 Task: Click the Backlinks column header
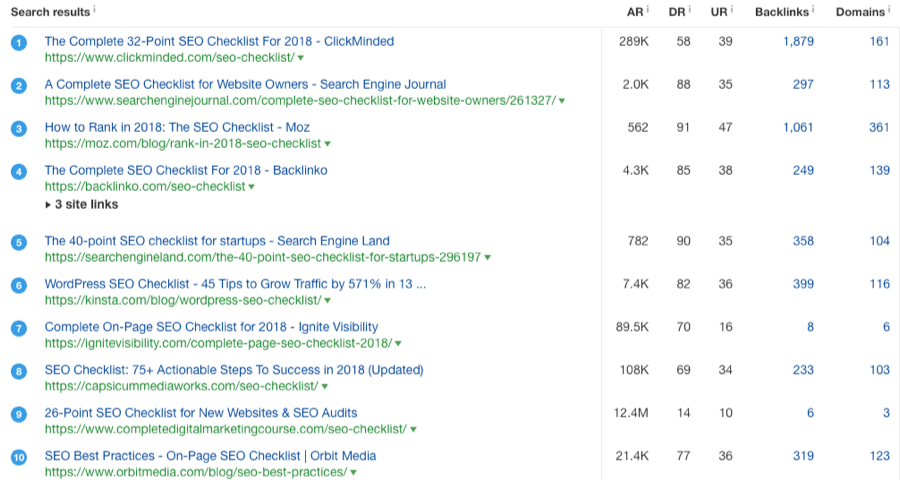pyautogui.click(x=782, y=12)
